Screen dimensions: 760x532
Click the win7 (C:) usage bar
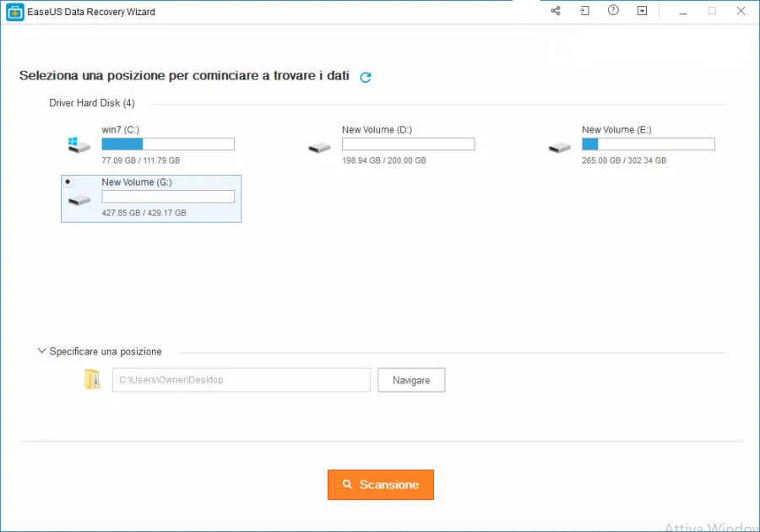click(167, 144)
